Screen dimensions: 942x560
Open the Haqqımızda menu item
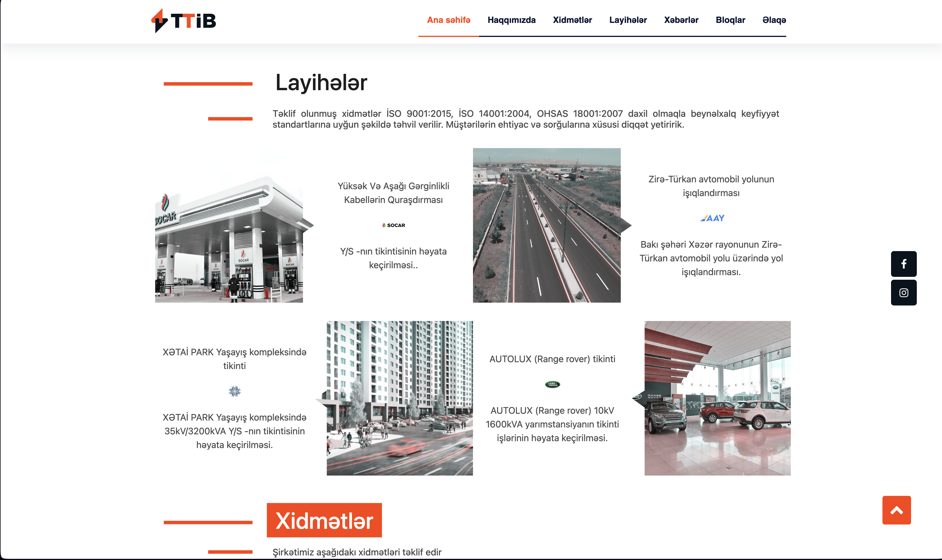[x=511, y=20]
